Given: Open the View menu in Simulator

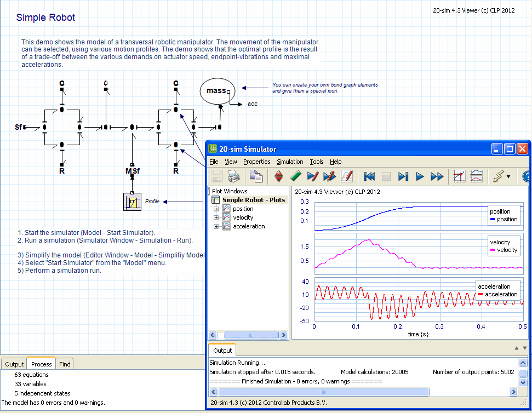Looking at the screenshot, I should pyautogui.click(x=231, y=162).
